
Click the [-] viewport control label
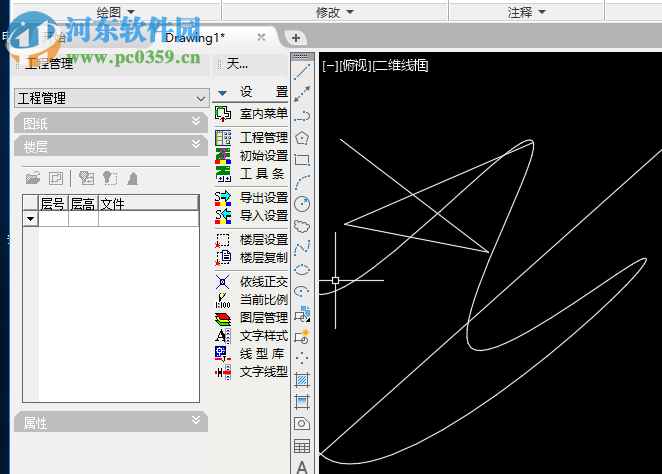click(330, 66)
